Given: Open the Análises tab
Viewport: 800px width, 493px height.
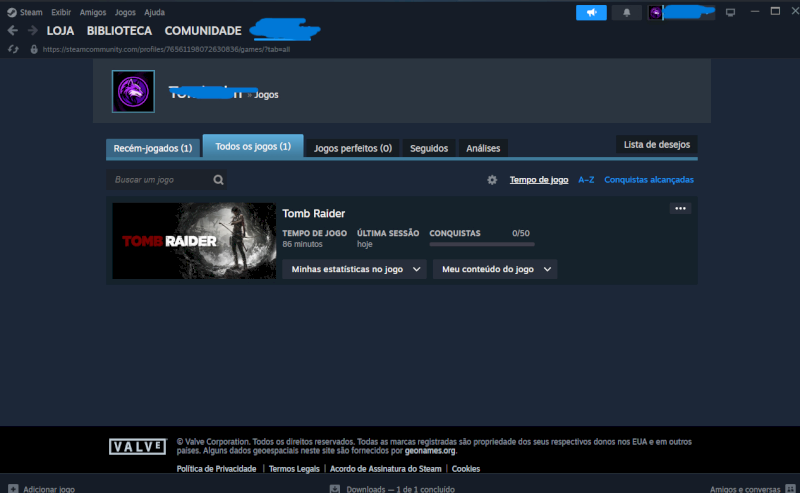Looking at the screenshot, I should point(483,148).
